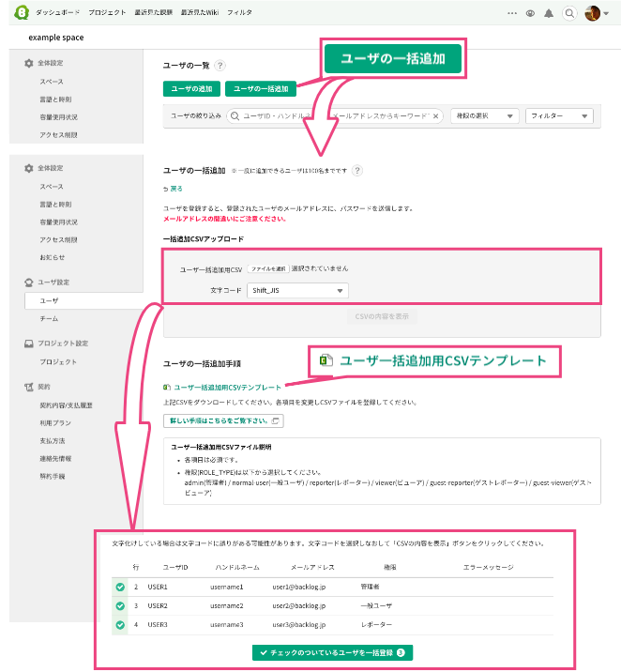
Task: Clear the user filter with the X icon
Action: tap(435, 116)
